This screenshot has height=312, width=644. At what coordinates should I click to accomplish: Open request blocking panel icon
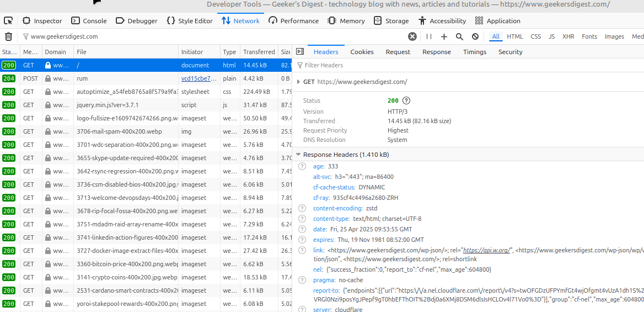click(x=475, y=36)
